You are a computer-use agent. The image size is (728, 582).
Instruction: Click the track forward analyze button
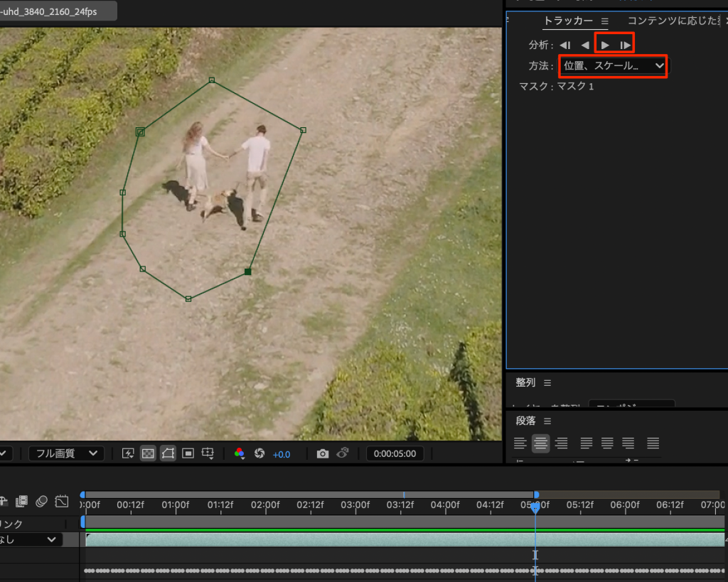coord(605,45)
